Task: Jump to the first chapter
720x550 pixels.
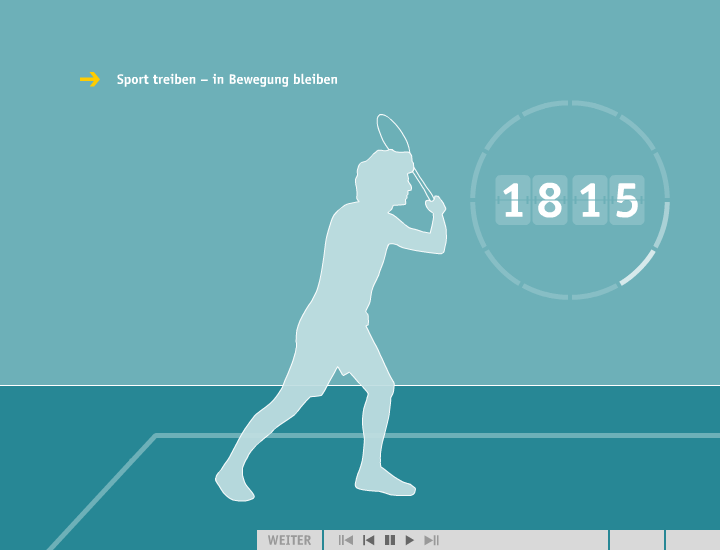Action: (346, 540)
